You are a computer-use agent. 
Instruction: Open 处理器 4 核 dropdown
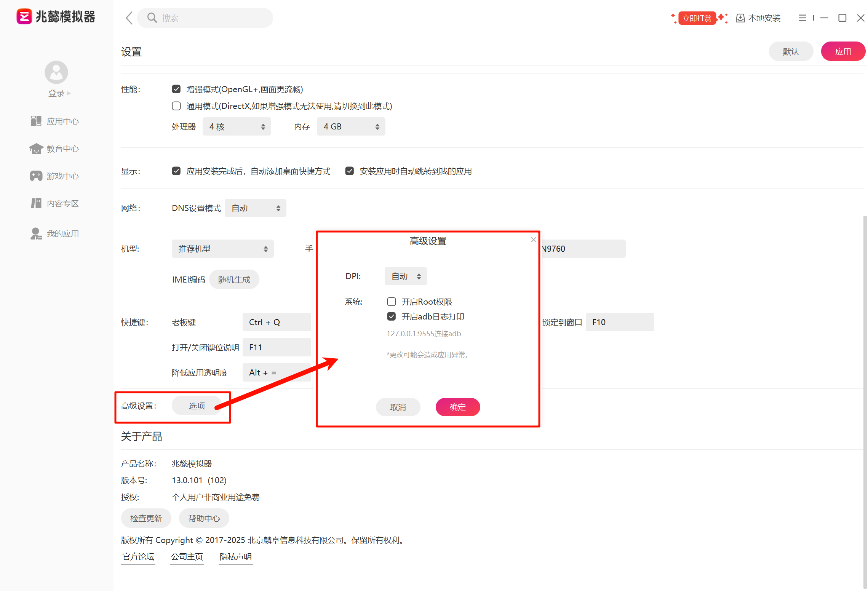pyautogui.click(x=237, y=126)
